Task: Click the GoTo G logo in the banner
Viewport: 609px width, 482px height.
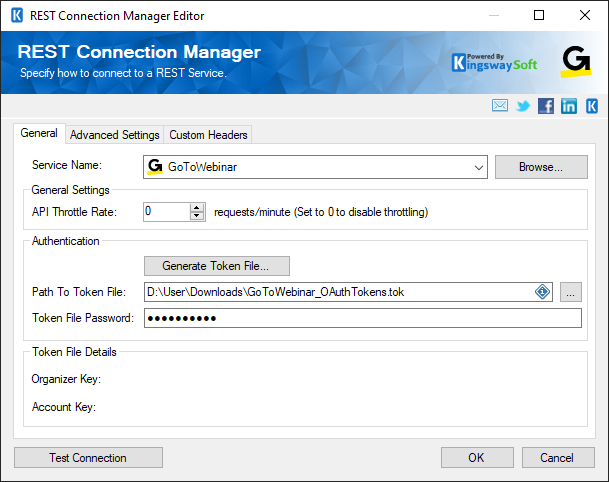Action: [576, 61]
